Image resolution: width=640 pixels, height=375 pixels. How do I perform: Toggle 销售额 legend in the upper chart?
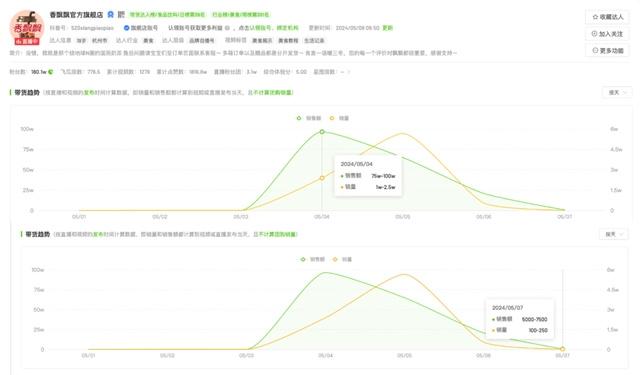pyautogui.click(x=309, y=118)
